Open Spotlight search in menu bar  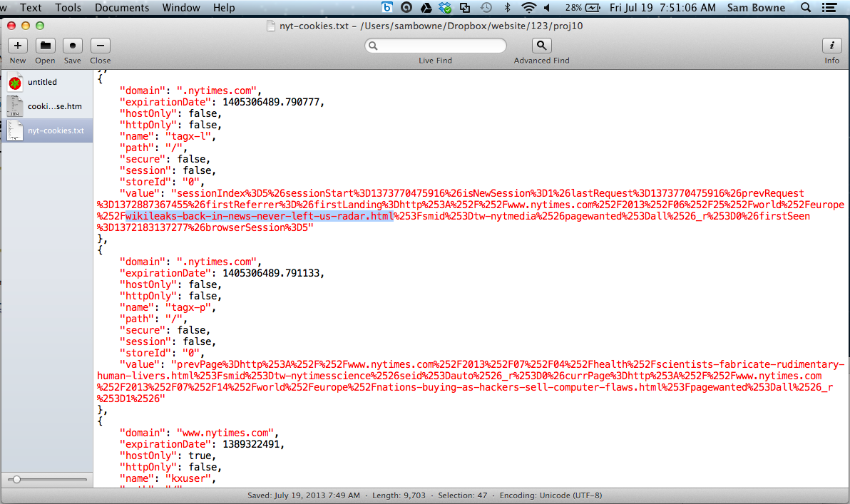tap(806, 8)
